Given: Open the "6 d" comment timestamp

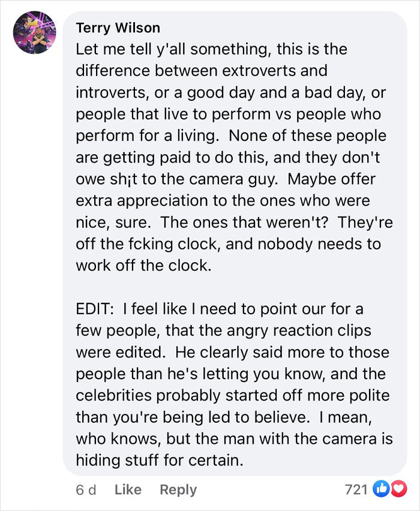Looking at the screenshot, I should coord(86,489).
